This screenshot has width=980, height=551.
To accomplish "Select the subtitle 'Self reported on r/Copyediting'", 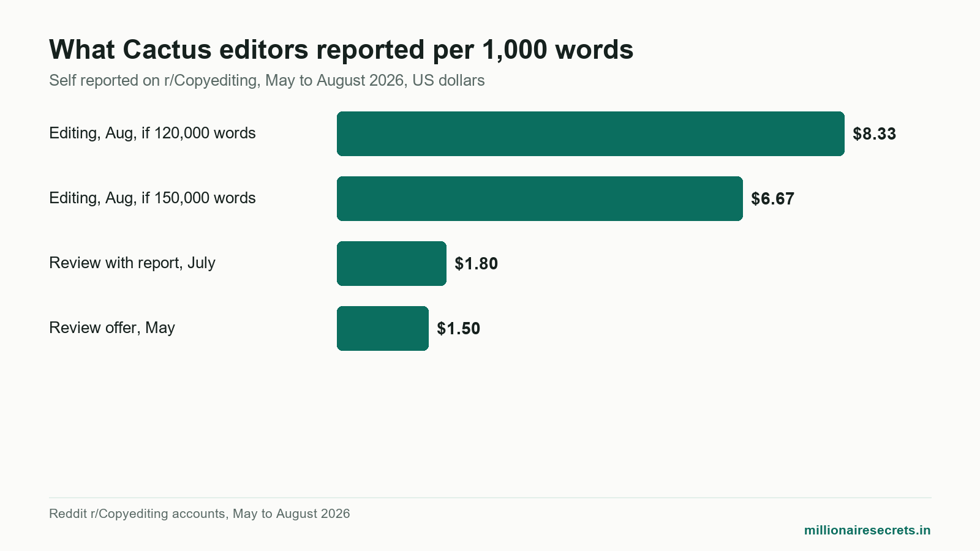I will click(266, 81).
